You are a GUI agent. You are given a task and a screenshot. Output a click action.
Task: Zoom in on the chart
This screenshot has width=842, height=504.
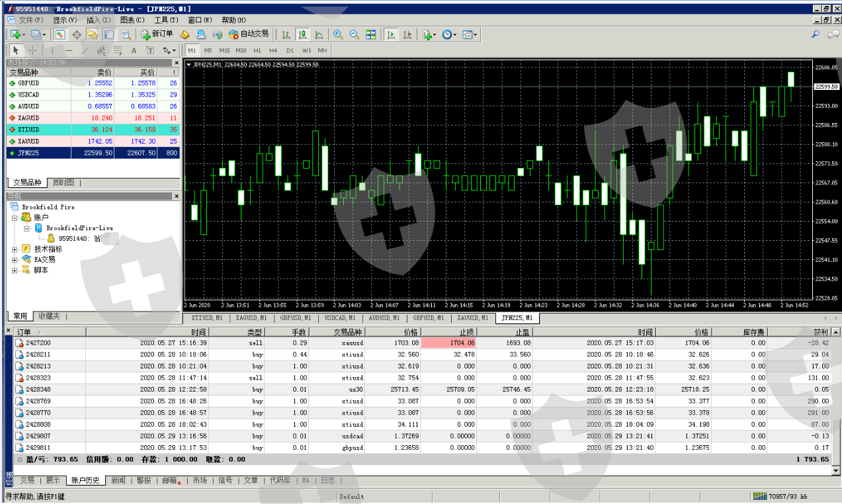tap(338, 34)
